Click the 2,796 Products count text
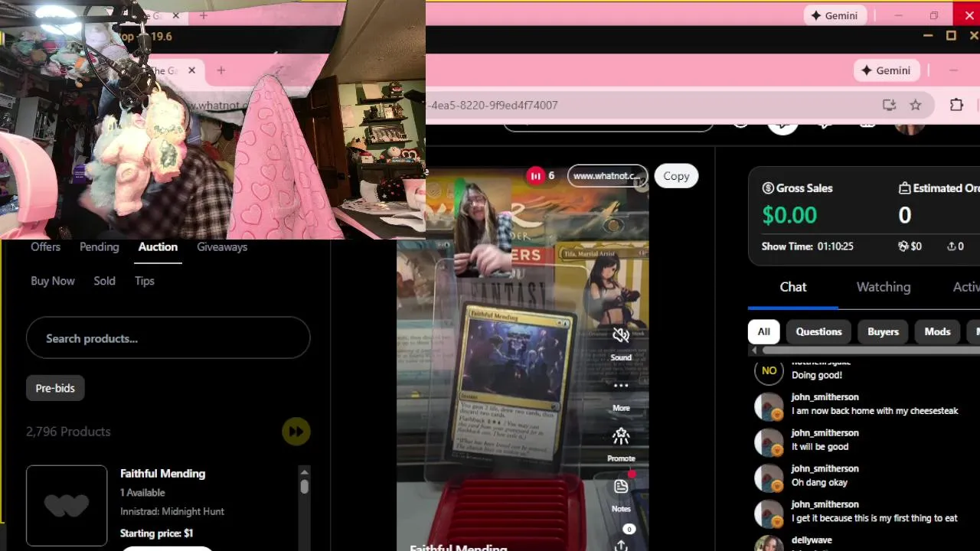The height and width of the screenshot is (551, 980). pyautogui.click(x=68, y=432)
